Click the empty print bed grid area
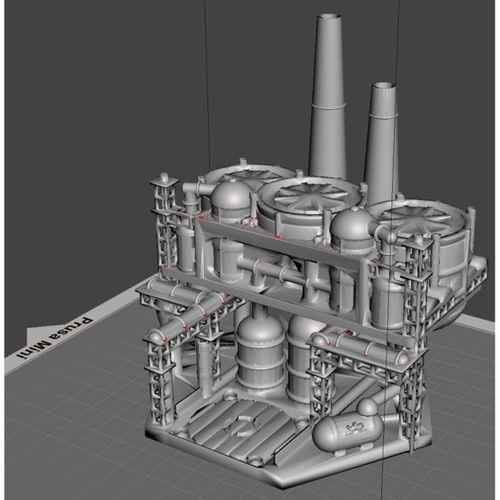Screen dimensions: 500x500 pos(73,433)
